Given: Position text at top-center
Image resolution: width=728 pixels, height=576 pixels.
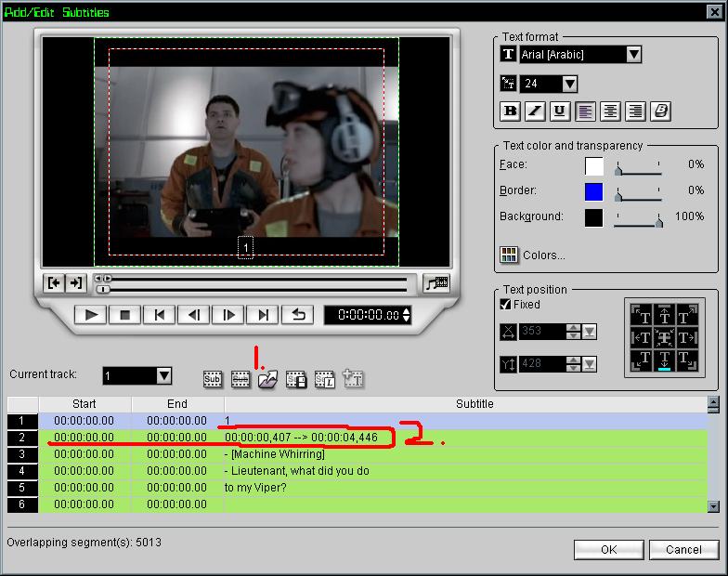Looking at the screenshot, I should pos(665,315).
